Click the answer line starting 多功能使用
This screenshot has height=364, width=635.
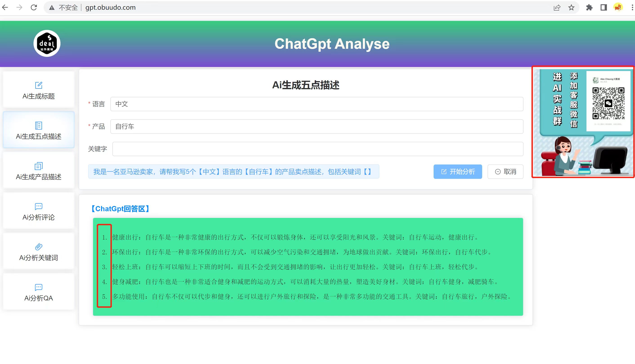pos(312,297)
